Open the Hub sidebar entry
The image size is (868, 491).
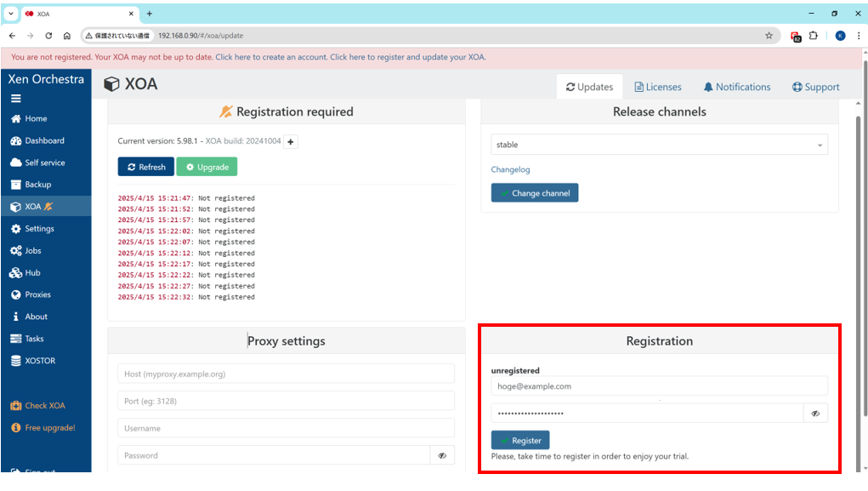[32, 273]
